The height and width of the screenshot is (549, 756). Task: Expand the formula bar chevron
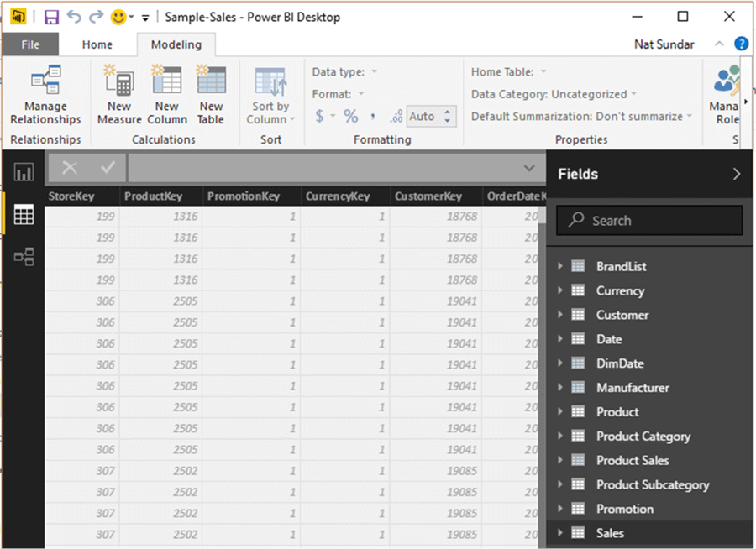tap(529, 168)
